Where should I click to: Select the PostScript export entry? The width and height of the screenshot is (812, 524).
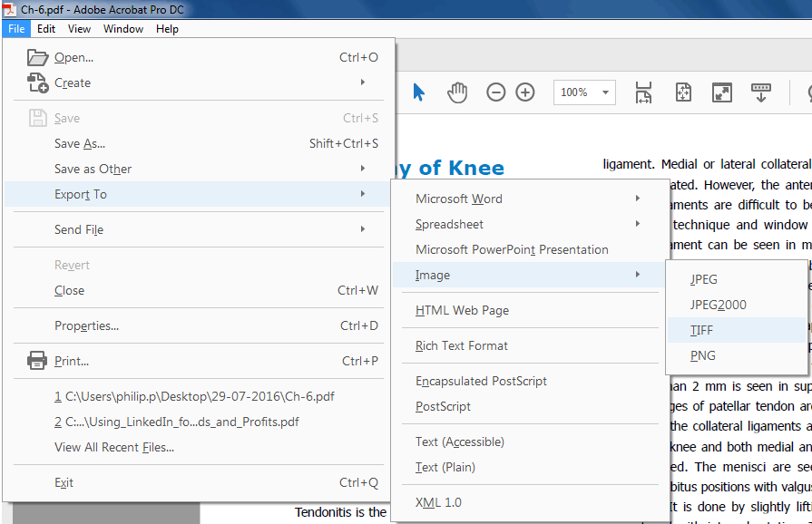click(529, 406)
